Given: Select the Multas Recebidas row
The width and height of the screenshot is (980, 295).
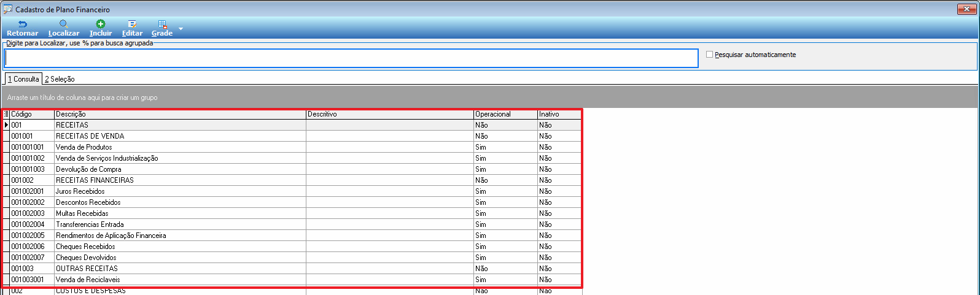Looking at the screenshot, I should (292, 213).
